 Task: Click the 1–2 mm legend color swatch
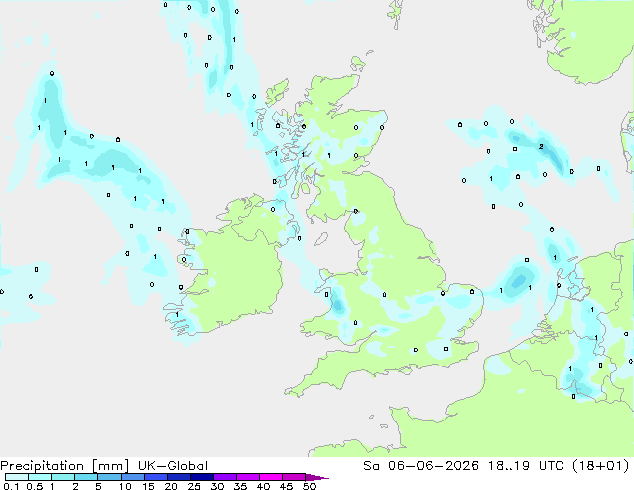63,477
